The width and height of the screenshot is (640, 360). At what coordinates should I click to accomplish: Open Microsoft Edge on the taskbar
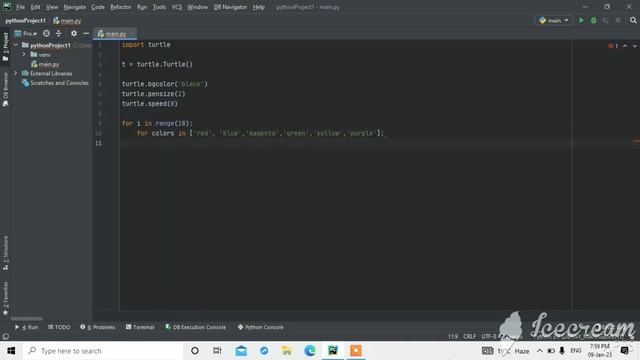pyautogui.click(x=310, y=351)
